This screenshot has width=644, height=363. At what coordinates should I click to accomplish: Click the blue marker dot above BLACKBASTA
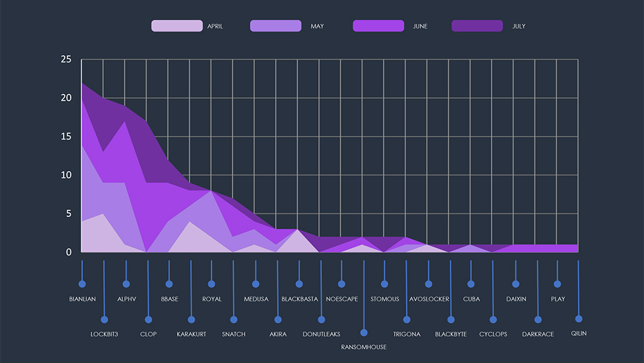[299, 284]
